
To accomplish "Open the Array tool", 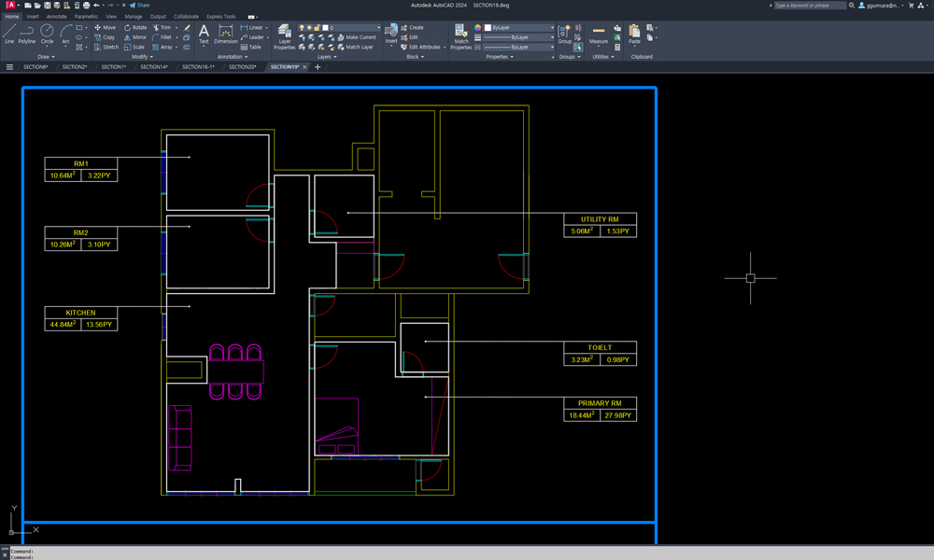I will pyautogui.click(x=162, y=47).
